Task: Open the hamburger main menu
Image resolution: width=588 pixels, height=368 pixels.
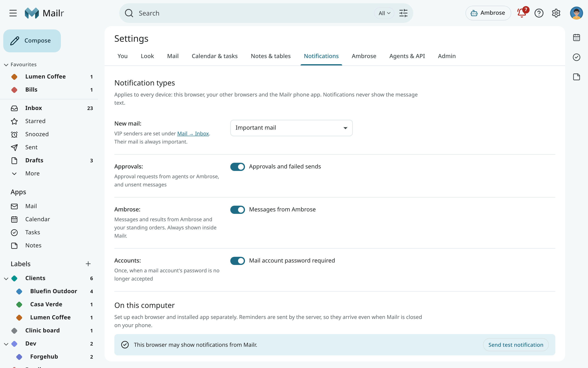Action: coord(13,13)
